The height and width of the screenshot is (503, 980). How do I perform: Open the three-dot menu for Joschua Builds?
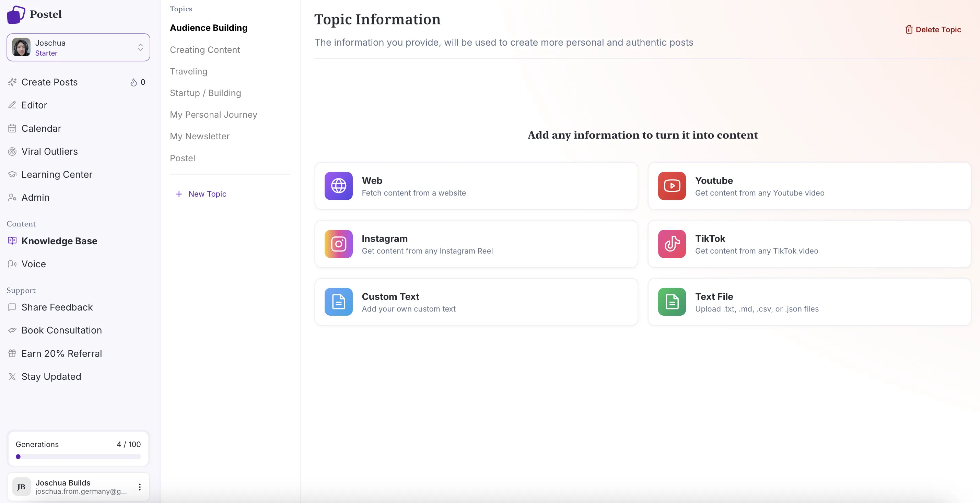140,486
